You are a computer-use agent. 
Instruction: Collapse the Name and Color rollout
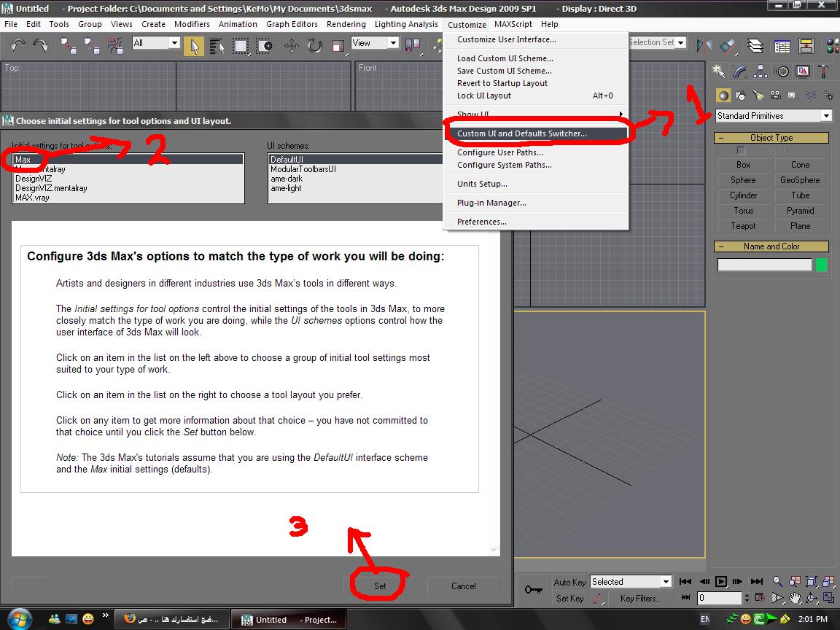click(771, 246)
